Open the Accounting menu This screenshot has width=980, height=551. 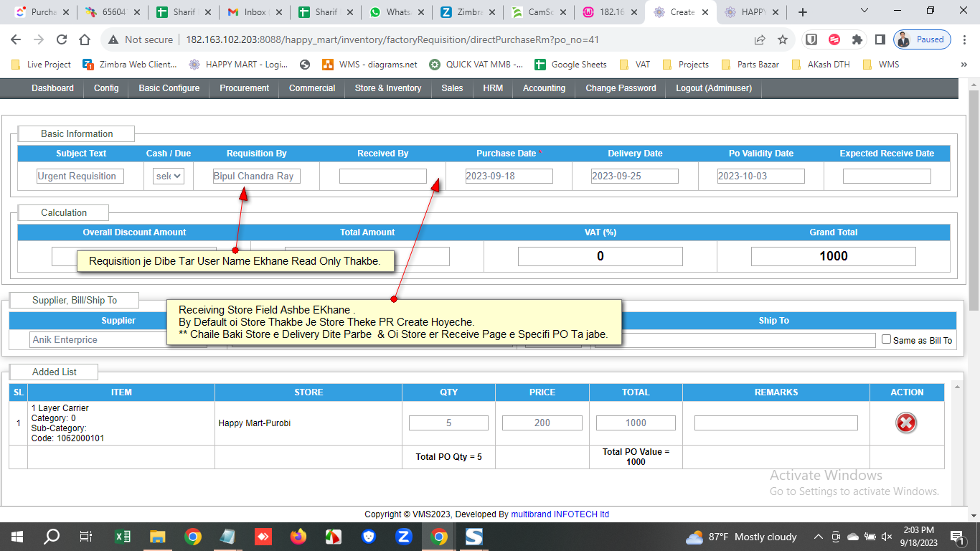click(x=544, y=88)
